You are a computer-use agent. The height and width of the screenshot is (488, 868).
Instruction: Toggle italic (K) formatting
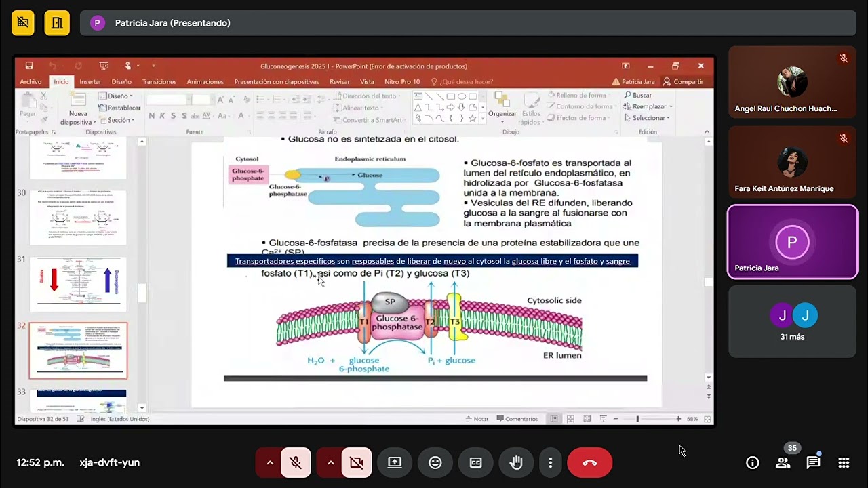[162, 116]
